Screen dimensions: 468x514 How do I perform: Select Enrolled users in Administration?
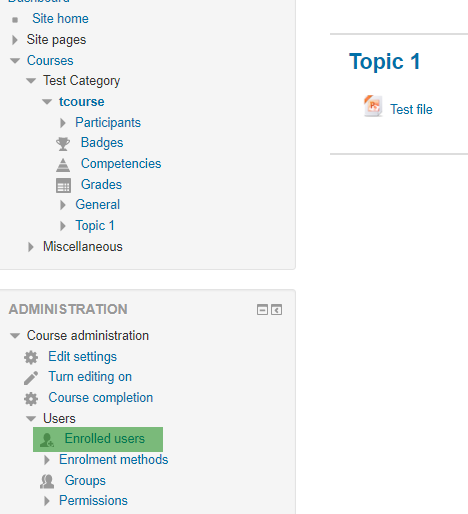click(98, 439)
